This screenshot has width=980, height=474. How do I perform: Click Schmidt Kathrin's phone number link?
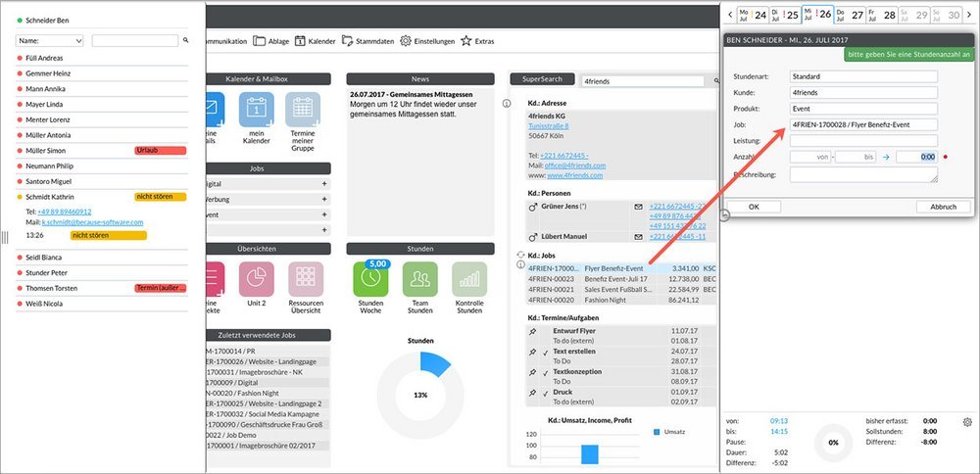pyautogui.click(x=65, y=212)
